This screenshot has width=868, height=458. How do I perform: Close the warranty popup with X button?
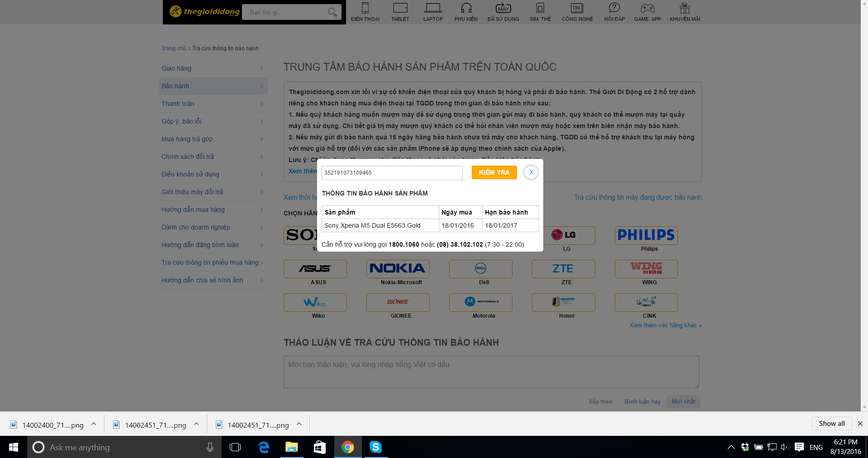531,172
